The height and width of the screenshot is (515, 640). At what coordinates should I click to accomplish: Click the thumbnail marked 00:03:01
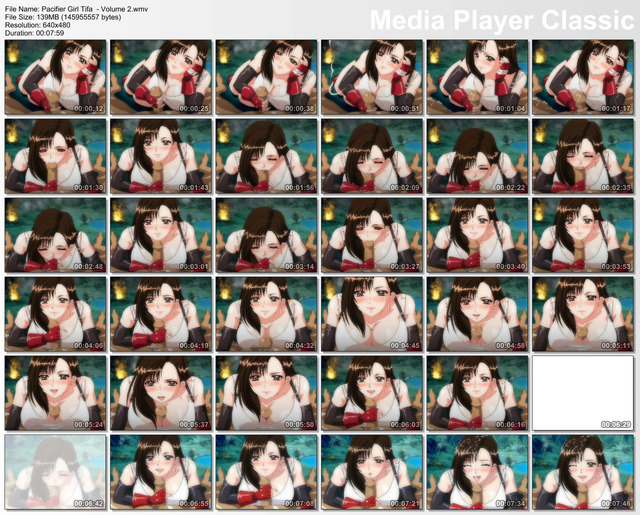pyautogui.click(x=161, y=235)
